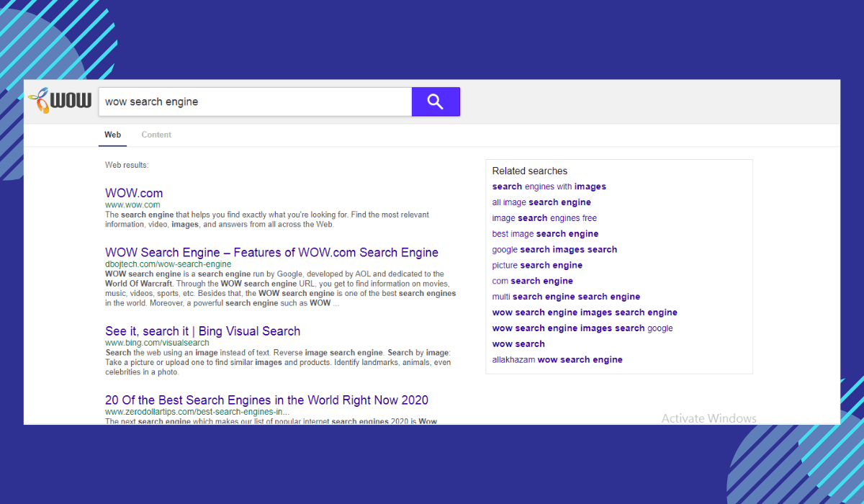Click the WOW.com result description snippet
The height and width of the screenshot is (504, 864).
[267, 220]
